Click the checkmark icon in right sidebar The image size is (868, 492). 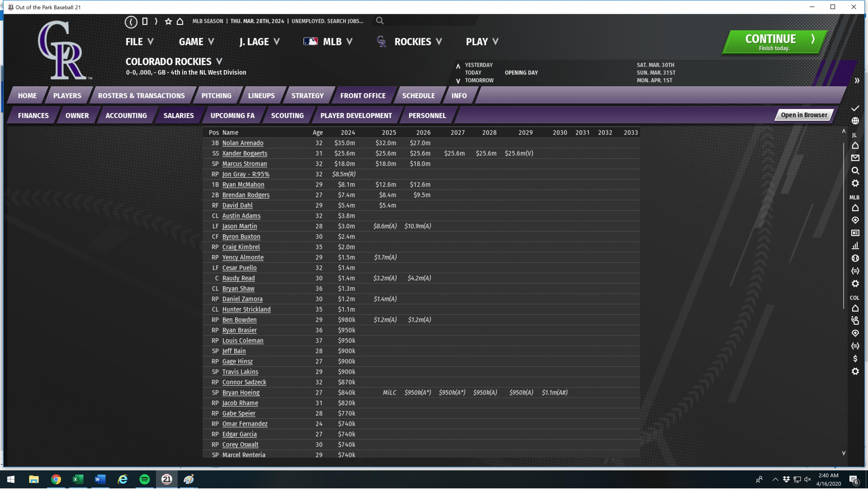(855, 109)
